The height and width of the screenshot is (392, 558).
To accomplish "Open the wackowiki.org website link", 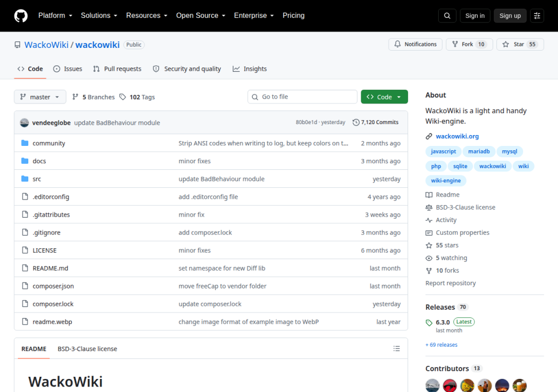I will pyautogui.click(x=457, y=136).
